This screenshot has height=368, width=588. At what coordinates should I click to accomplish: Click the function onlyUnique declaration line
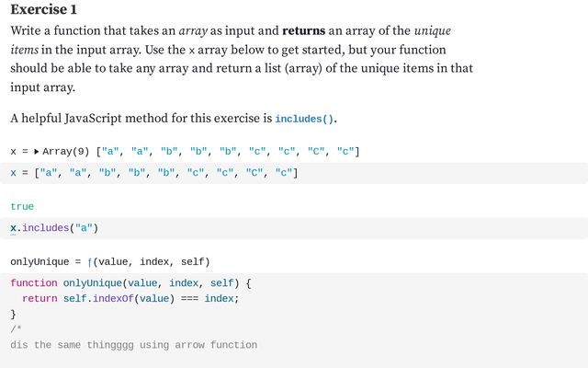point(130,282)
